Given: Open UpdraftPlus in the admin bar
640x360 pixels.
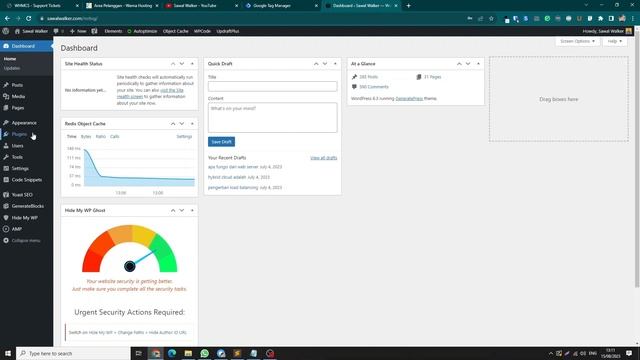Looking at the screenshot, I should (x=228, y=31).
